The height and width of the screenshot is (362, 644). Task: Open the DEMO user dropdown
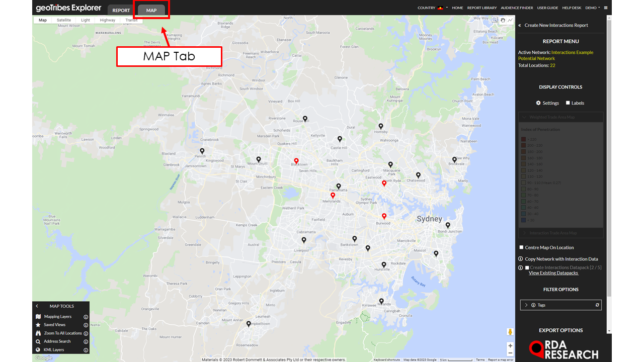[x=593, y=8]
